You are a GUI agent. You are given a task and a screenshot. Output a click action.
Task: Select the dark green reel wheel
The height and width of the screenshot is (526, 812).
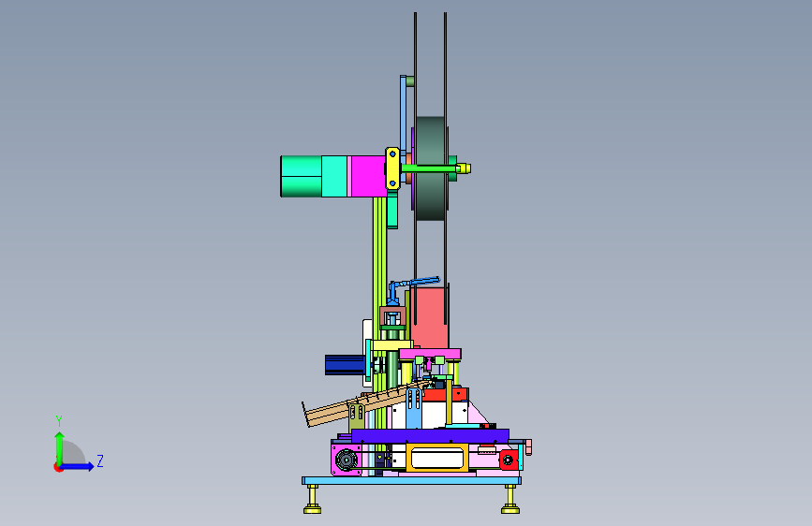pyautogui.click(x=430, y=168)
